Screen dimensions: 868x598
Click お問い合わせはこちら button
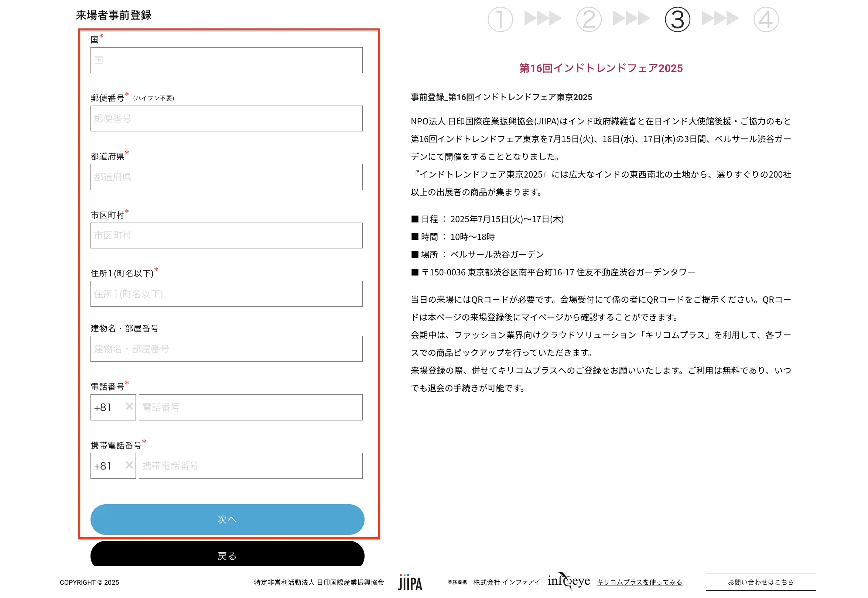pos(761,582)
